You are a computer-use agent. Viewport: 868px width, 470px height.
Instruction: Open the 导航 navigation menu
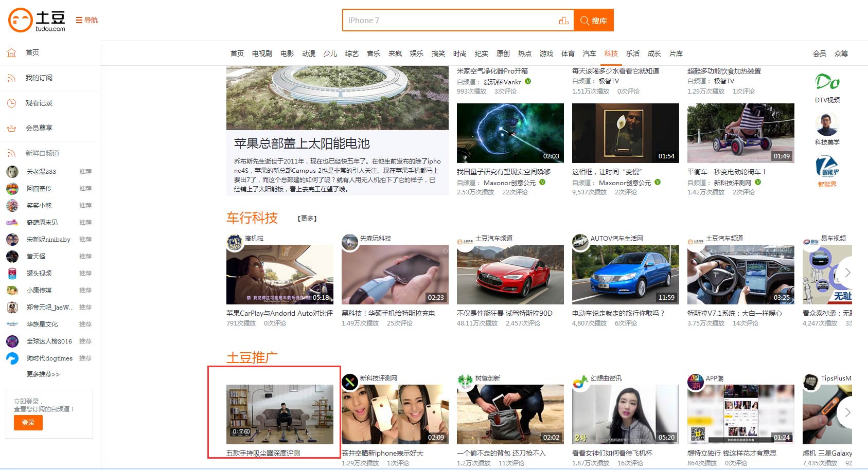[87, 20]
